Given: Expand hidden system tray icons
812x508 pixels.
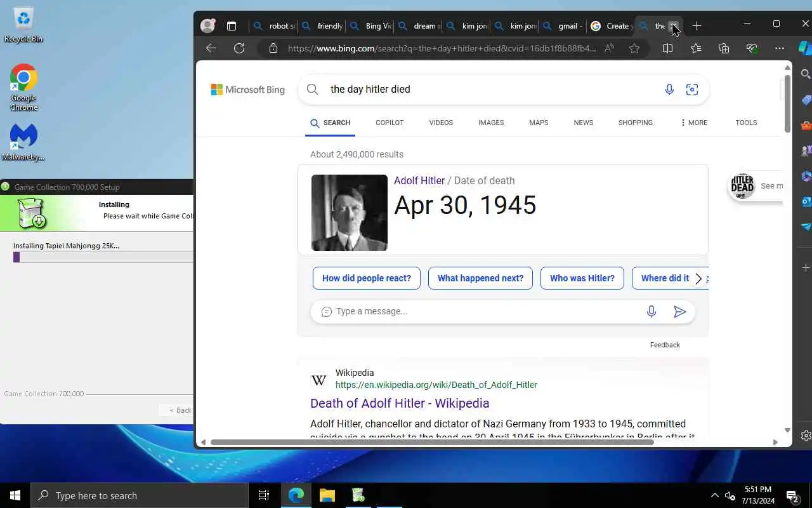Looking at the screenshot, I should [x=714, y=495].
